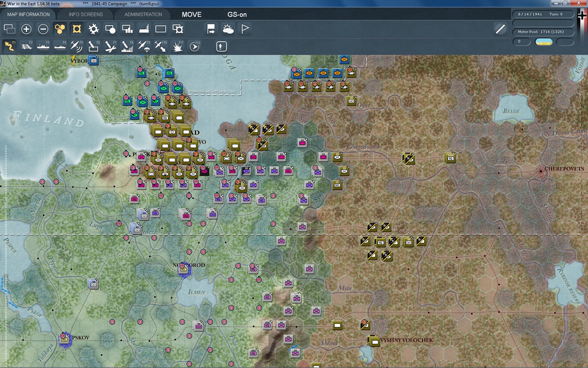This screenshot has width=588, height=368.
Task: Click the pennant flag icon
Action: point(245,29)
